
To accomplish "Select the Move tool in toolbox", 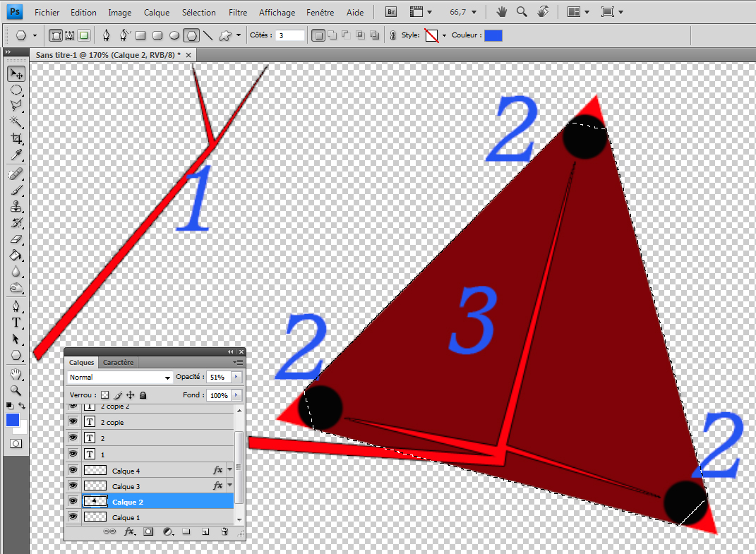I will click(16, 74).
